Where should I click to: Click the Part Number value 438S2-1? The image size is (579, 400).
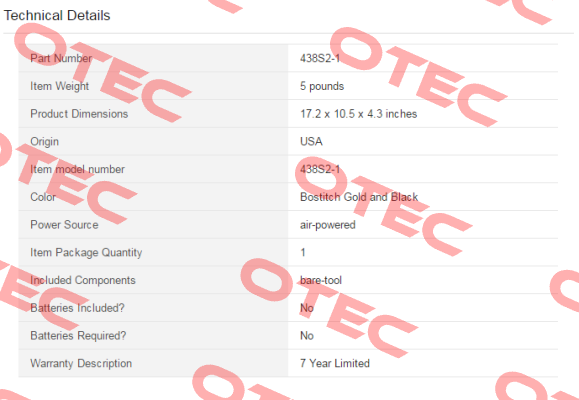click(x=320, y=58)
